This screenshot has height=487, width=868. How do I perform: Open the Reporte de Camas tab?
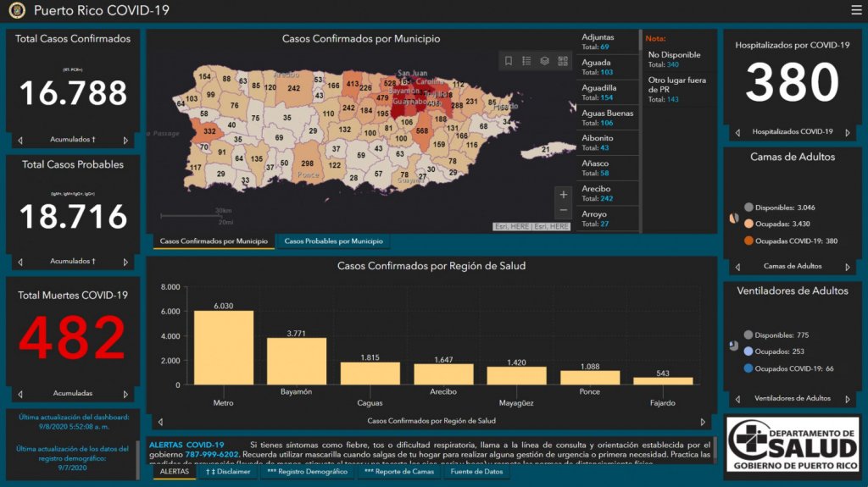coord(398,472)
